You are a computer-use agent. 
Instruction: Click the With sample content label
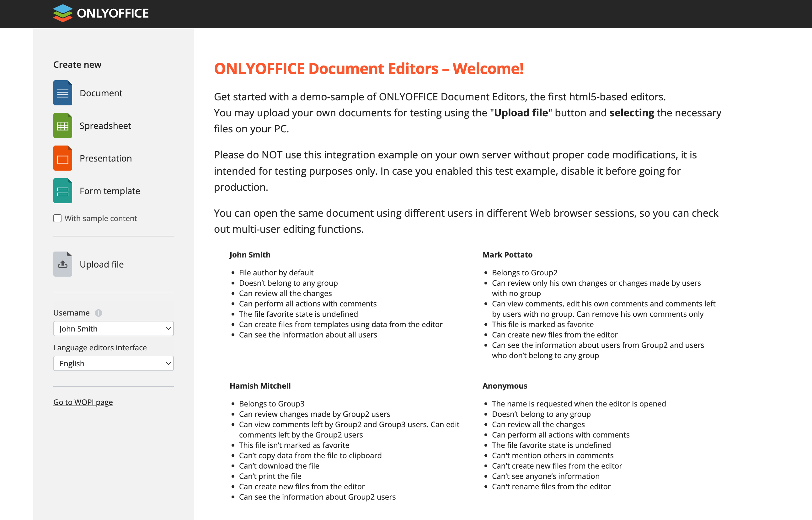[x=101, y=219]
